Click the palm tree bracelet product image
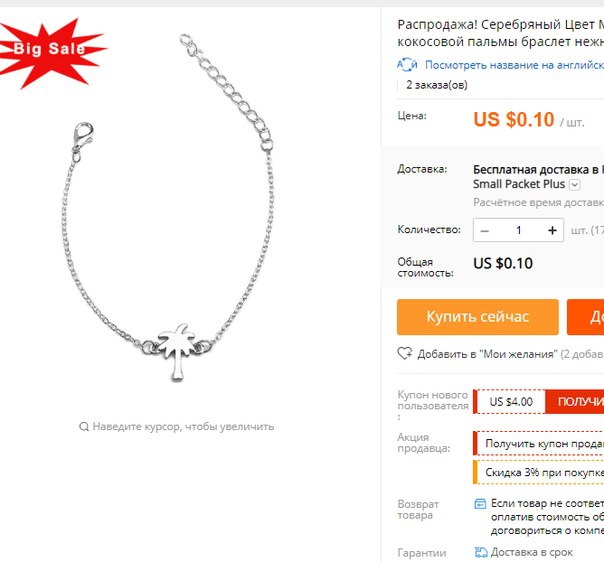Screen dimensions: 604x562 [x=168, y=208]
